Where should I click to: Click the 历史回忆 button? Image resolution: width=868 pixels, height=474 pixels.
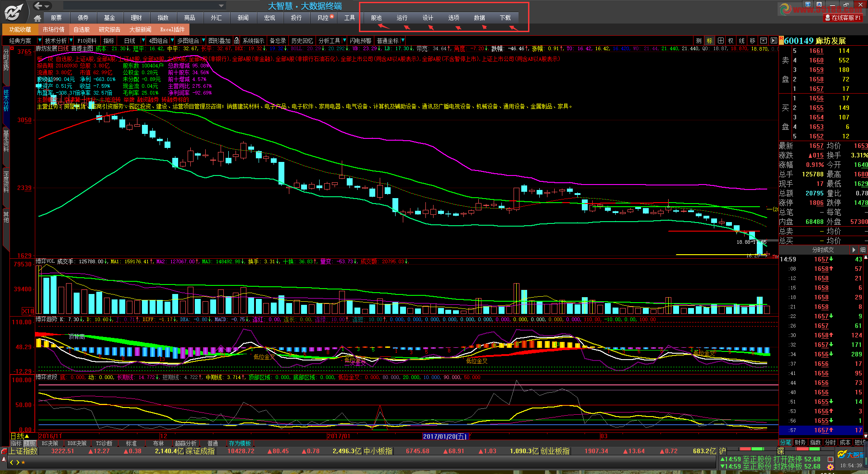tap(302, 41)
